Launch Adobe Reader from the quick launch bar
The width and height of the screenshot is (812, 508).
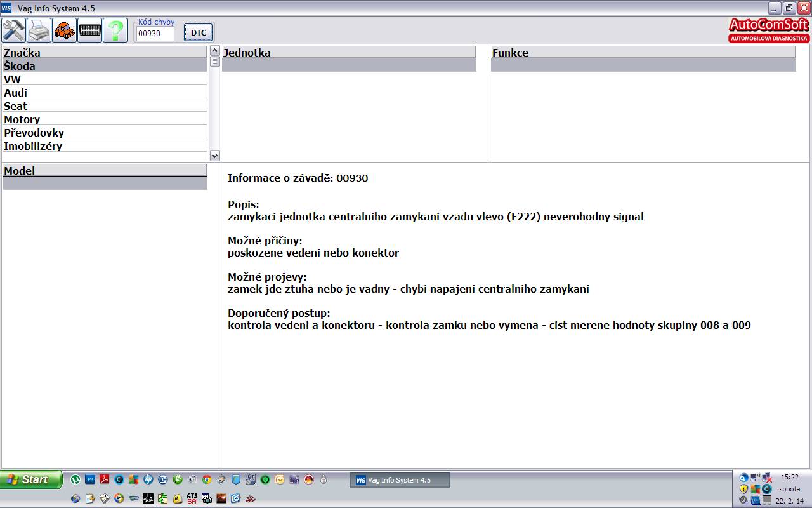point(104,479)
